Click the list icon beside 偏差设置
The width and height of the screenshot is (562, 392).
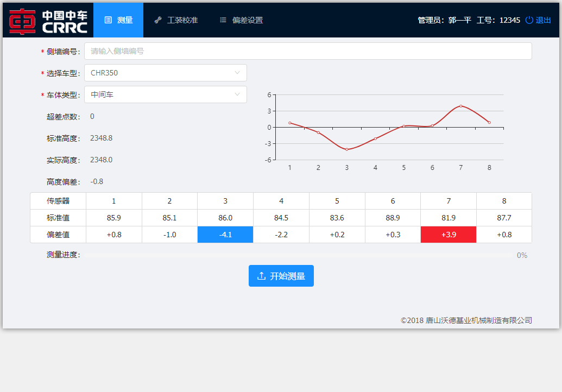pos(223,20)
